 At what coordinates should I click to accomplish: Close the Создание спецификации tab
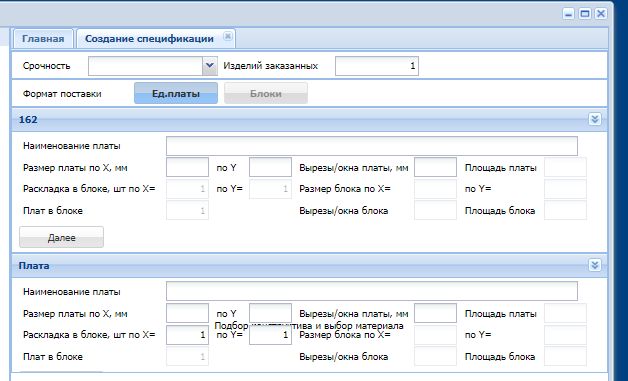pos(227,36)
